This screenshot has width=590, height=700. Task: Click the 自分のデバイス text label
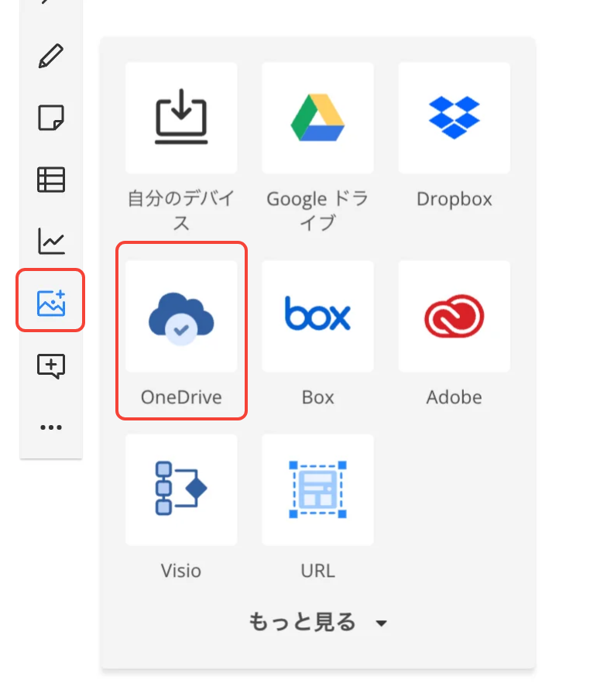coord(181,211)
